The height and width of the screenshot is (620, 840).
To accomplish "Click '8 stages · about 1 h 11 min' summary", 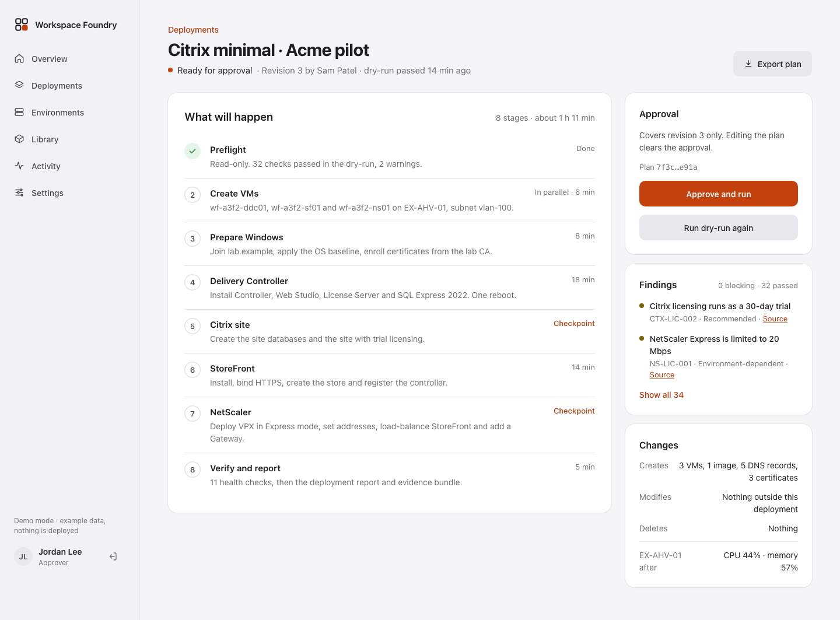I will [x=545, y=118].
